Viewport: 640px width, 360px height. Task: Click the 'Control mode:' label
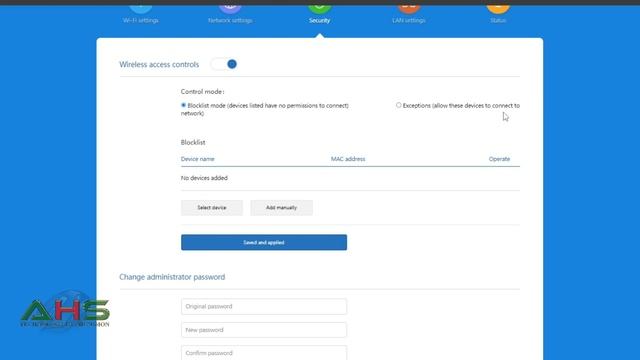point(202,91)
